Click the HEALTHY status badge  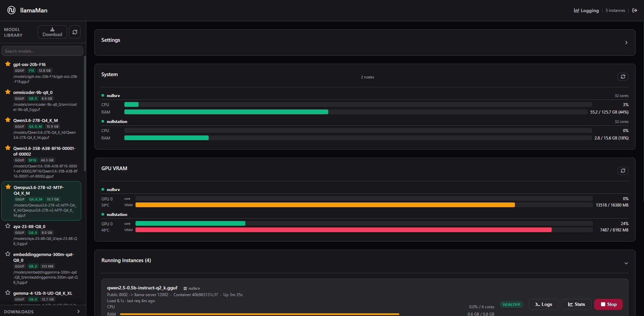(x=511, y=305)
